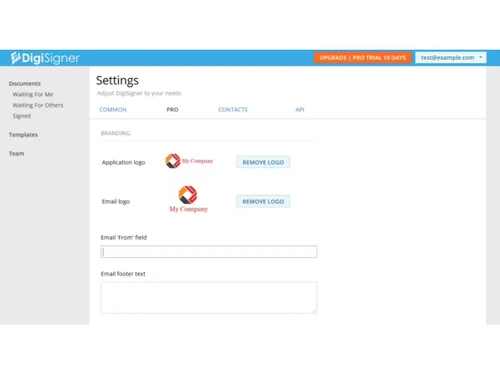The height and width of the screenshot is (375, 500).
Task: Open the test@example.com account dropdown
Action: [x=451, y=58]
